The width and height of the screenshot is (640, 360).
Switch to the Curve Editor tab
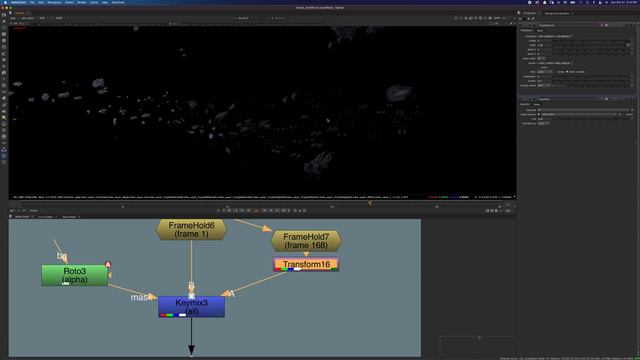coord(46,217)
